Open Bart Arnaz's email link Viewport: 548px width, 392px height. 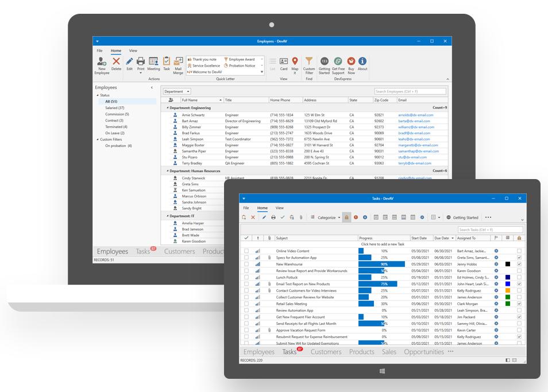pos(414,121)
